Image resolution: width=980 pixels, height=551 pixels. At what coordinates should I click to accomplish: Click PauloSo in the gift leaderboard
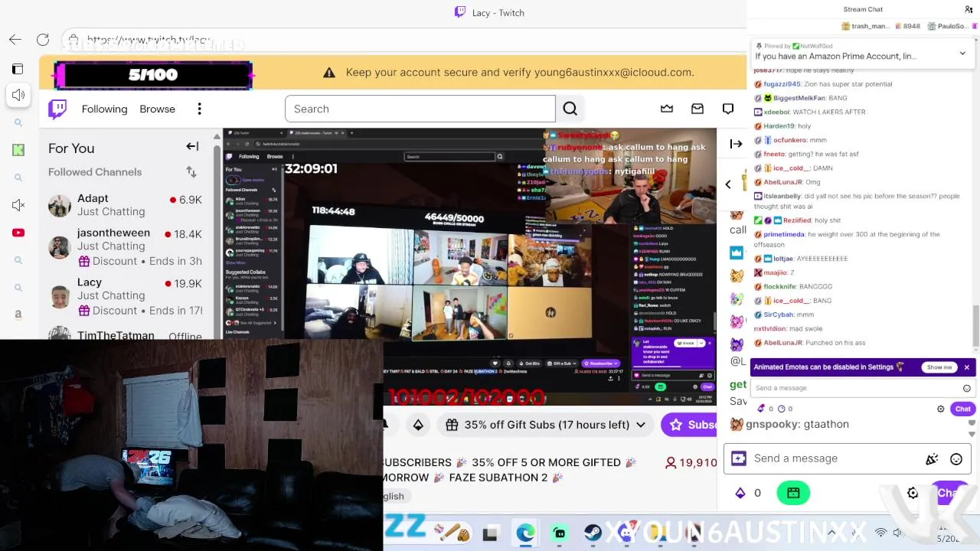click(x=948, y=26)
